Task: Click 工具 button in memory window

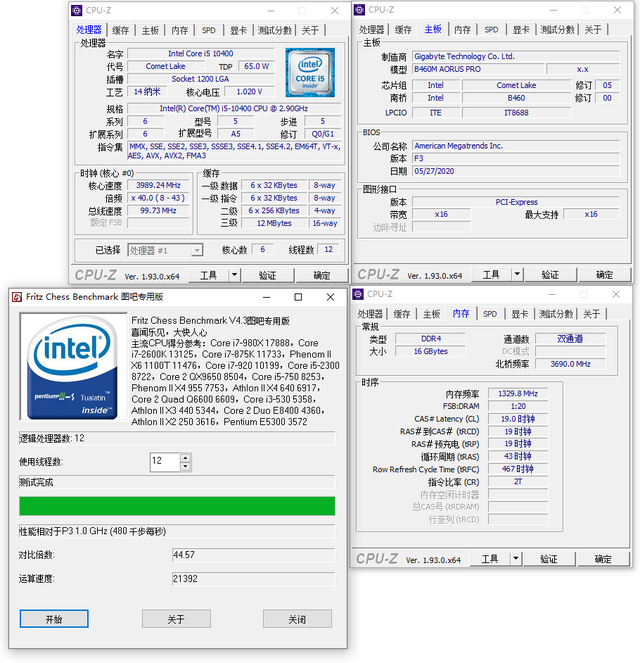Action: [490, 559]
